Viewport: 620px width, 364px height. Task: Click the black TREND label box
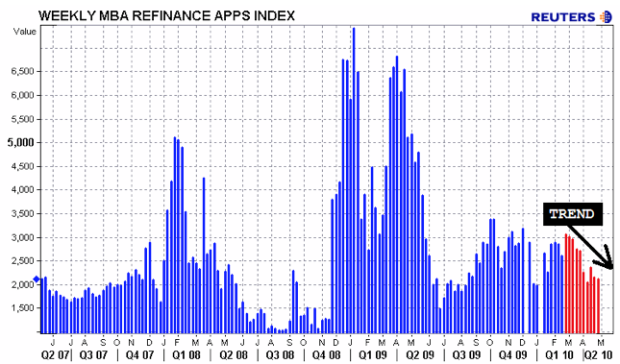(573, 214)
